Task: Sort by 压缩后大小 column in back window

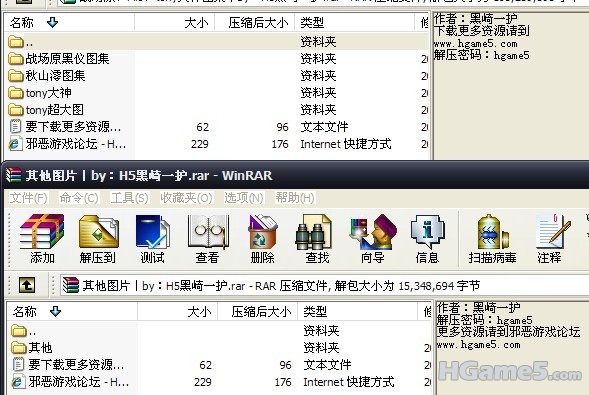Action: click(255, 23)
